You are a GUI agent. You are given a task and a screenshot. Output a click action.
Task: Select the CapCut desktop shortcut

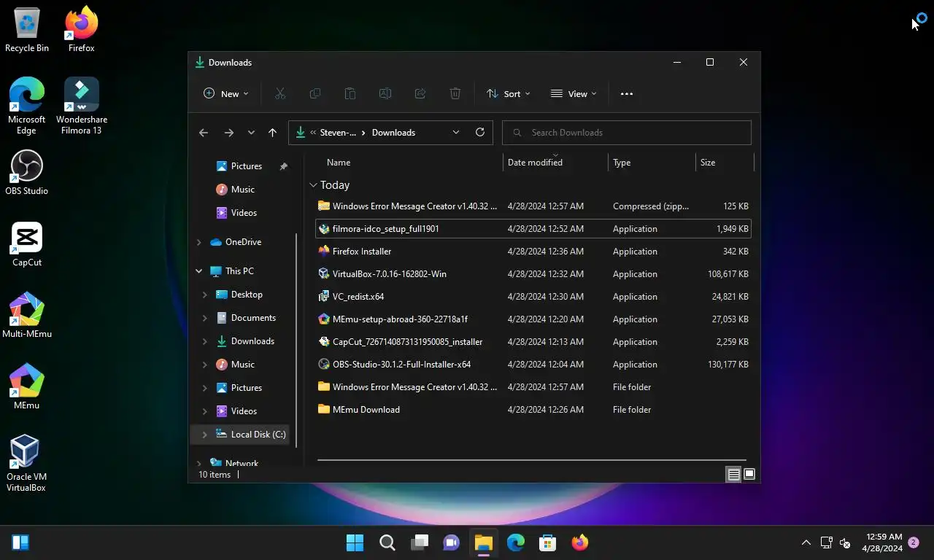[27, 244]
